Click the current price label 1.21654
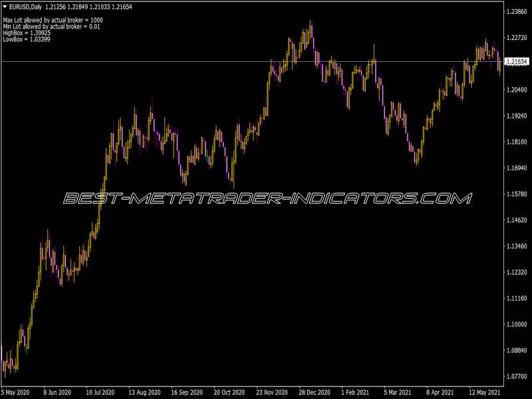 [517, 61]
